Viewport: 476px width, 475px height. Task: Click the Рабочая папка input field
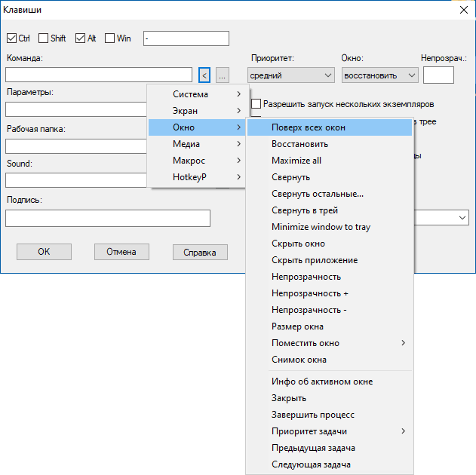[76, 146]
